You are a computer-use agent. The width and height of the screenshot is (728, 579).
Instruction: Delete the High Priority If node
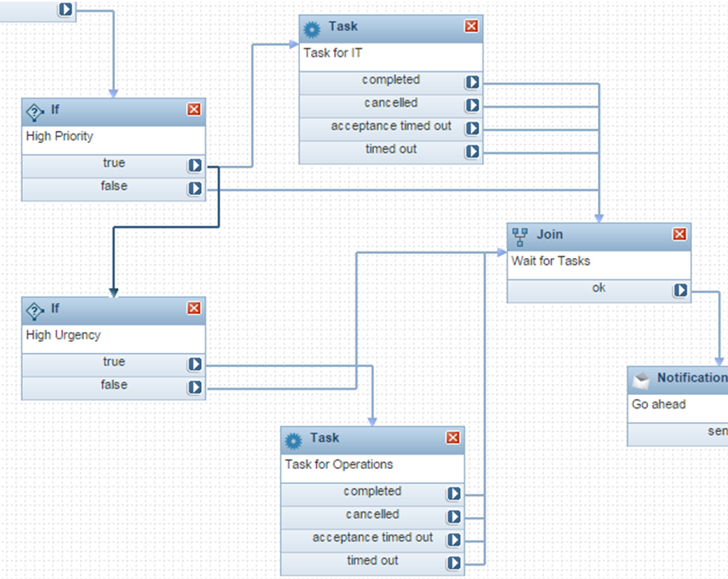[x=194, y=109]
